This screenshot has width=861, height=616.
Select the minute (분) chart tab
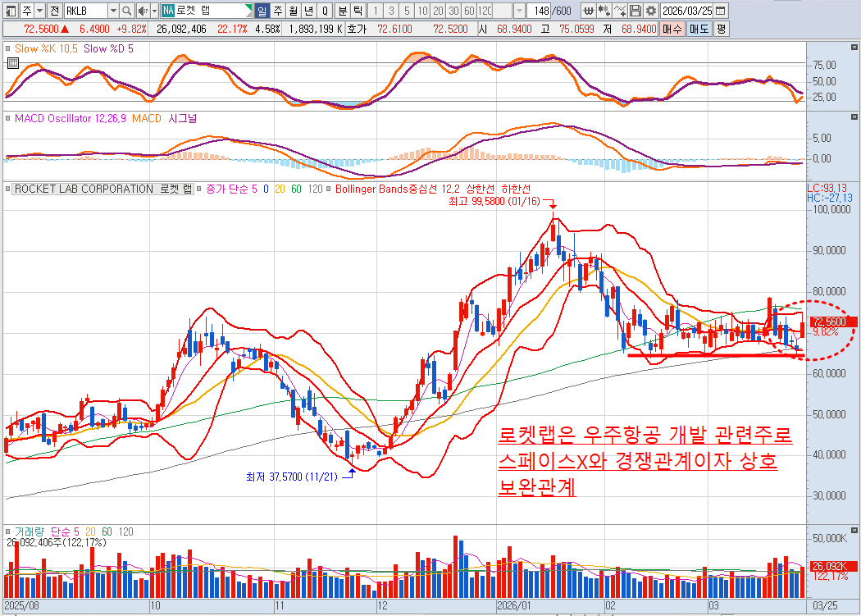(x=342, y=11)
